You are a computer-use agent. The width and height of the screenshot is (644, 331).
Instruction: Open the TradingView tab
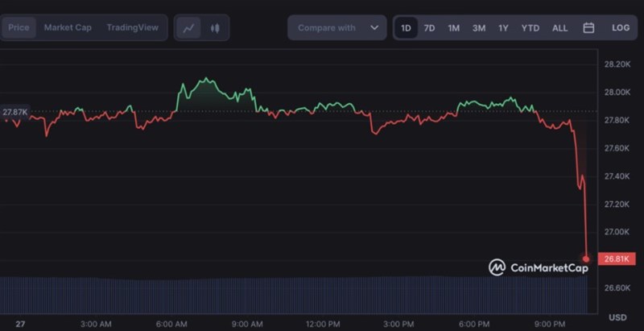click(x=132, y=27)
